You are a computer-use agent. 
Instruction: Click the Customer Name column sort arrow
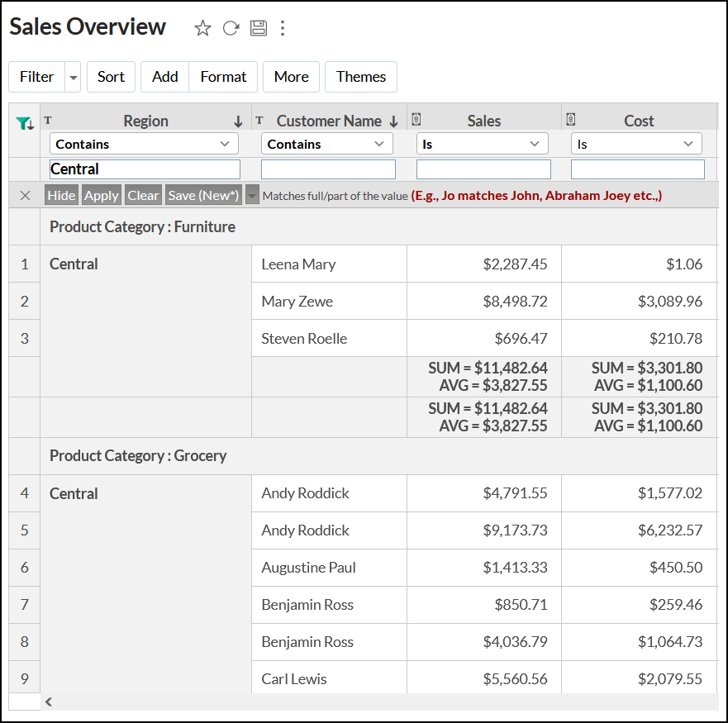click(x=393, y=121)
